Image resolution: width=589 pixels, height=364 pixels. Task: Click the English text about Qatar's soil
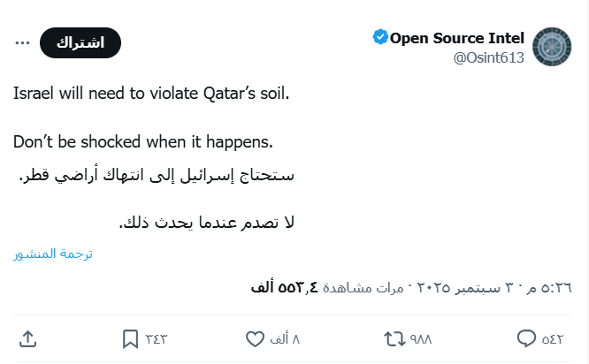[151, 93]
